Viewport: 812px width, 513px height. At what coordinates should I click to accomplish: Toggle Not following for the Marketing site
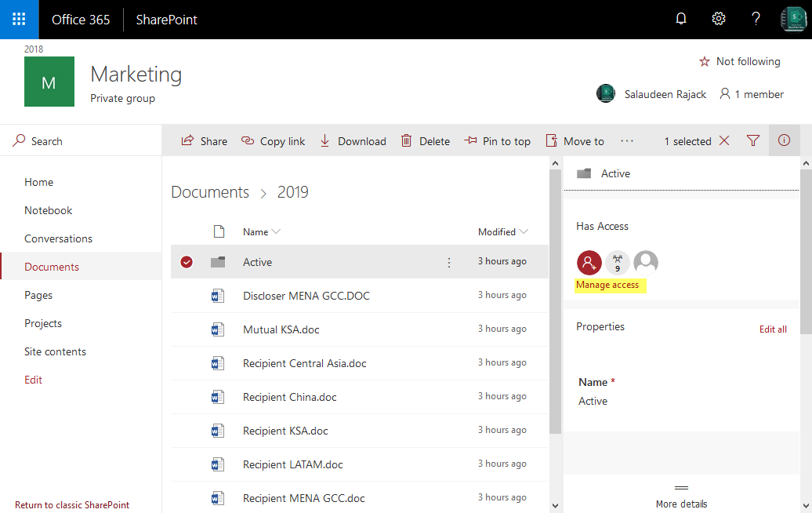tap(738, 61)
